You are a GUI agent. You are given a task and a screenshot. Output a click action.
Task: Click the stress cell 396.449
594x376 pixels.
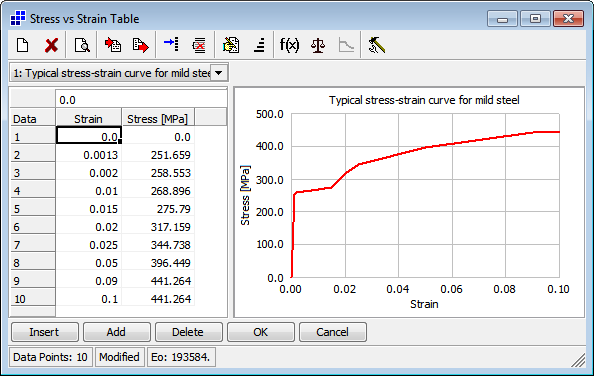point(158,262)
